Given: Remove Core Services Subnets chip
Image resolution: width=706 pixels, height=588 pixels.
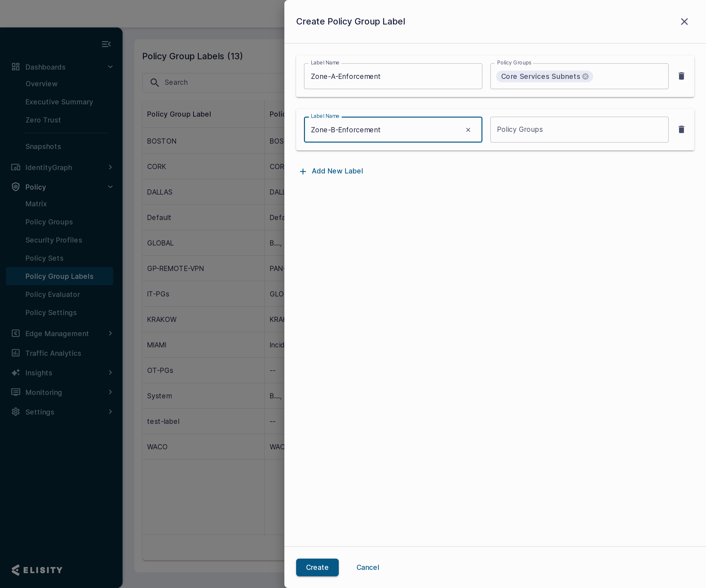Looking at the screenshot, I should coord(585,77).
